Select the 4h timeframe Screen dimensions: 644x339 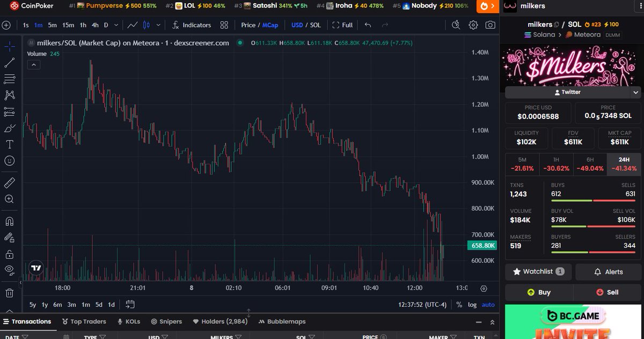pos(95,25)
